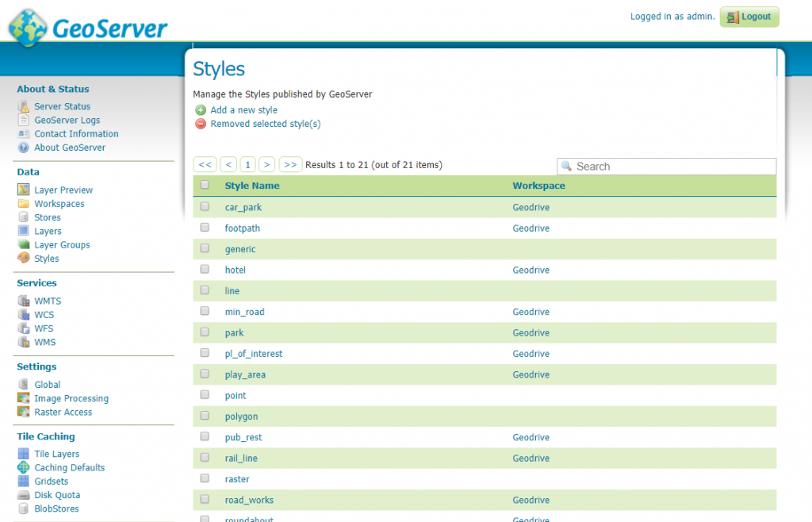Go to previous page with < button
This screenshot has height=522, width=812.
[x=228, y=165]
